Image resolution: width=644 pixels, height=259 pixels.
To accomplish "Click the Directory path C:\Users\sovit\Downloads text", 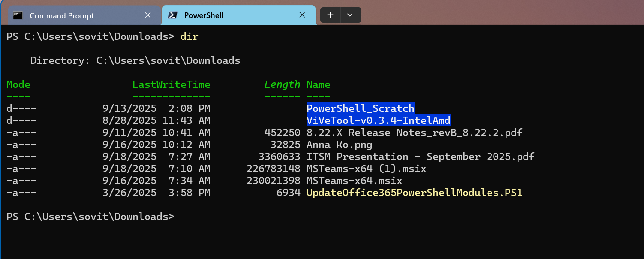I will pos(169,60).
